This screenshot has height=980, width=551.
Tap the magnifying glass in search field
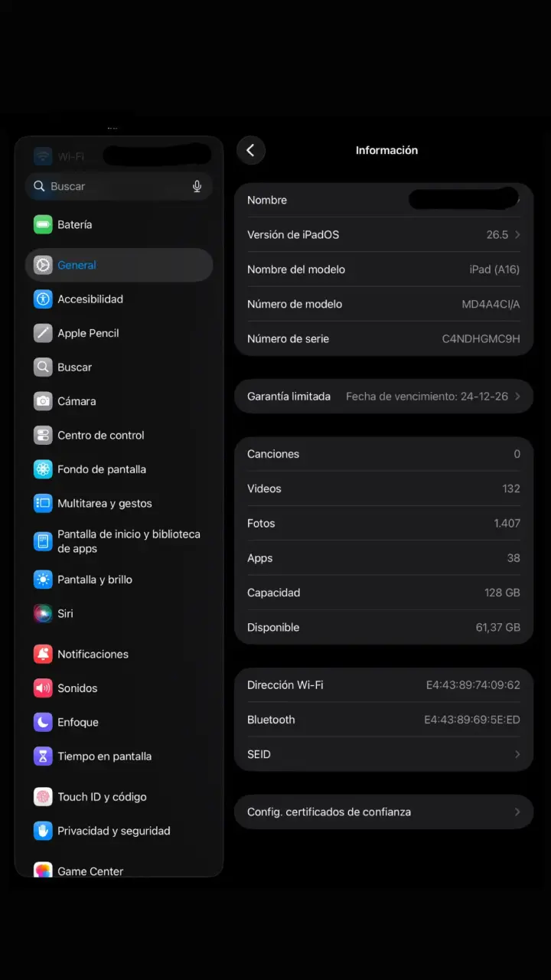tap(39, 186)
